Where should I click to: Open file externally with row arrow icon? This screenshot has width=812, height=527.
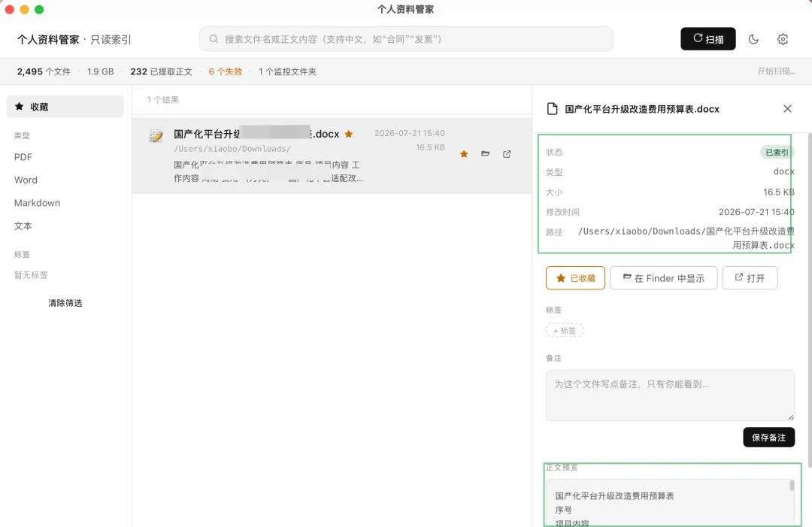tap(507, 154)
